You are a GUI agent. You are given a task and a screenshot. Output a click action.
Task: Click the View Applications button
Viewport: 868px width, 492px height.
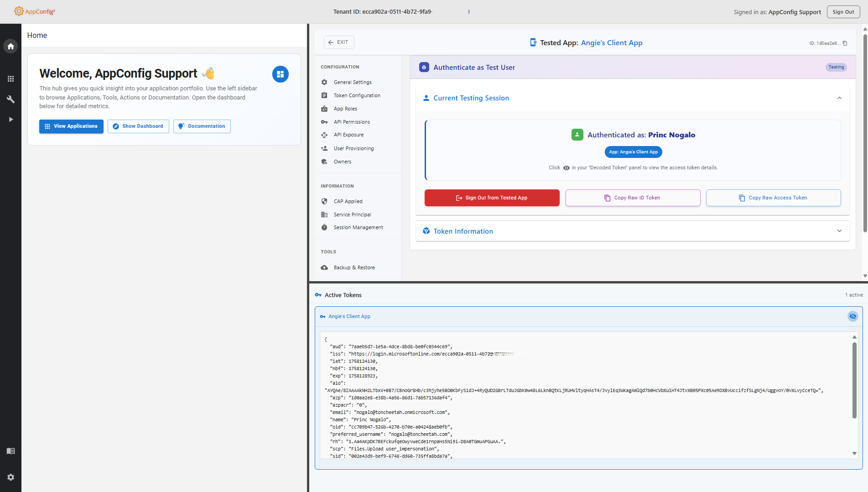click(x=71, y=126)
